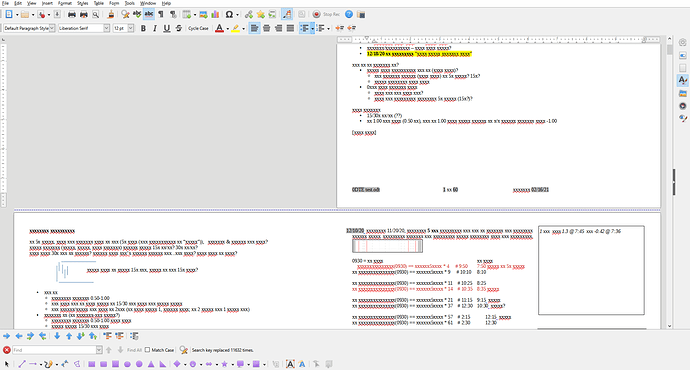690x370 pixels.
Task: Click Move Down arrow in bullets toolbar
Action: (x=57, y=336)
